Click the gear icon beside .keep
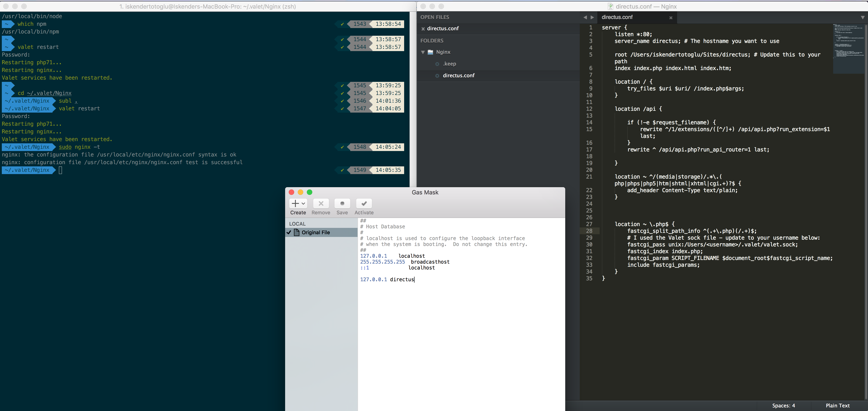Screen dimensions: 868x411 point(437,64)
